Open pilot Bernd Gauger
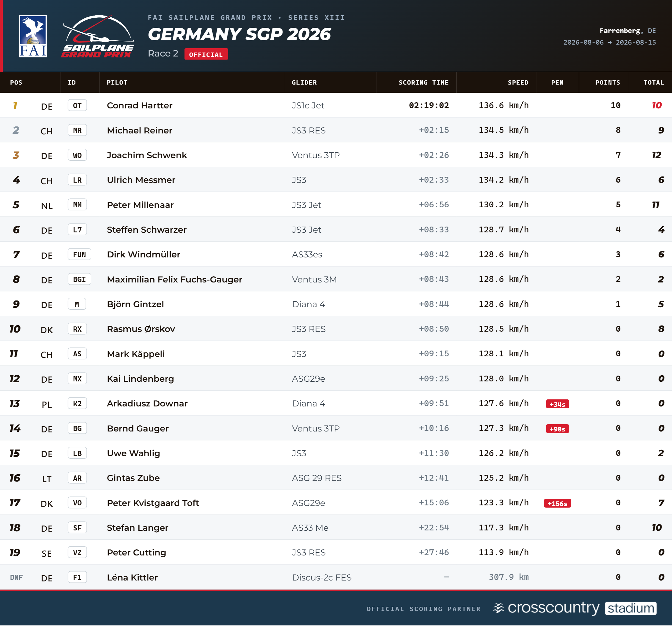This screenshot has height=626, width=672. coord(137,429)
